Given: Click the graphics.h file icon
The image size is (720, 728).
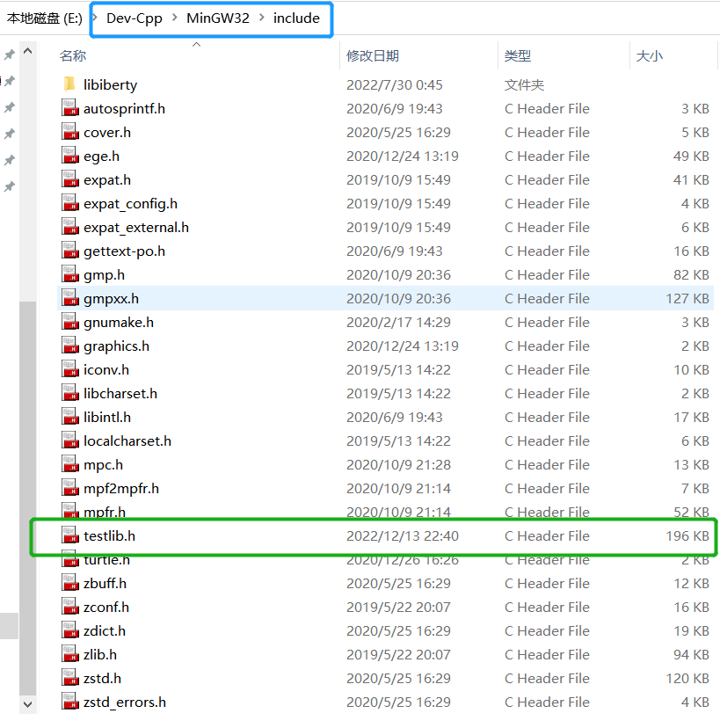Looking at the screenshot, I should coord(69,346).
